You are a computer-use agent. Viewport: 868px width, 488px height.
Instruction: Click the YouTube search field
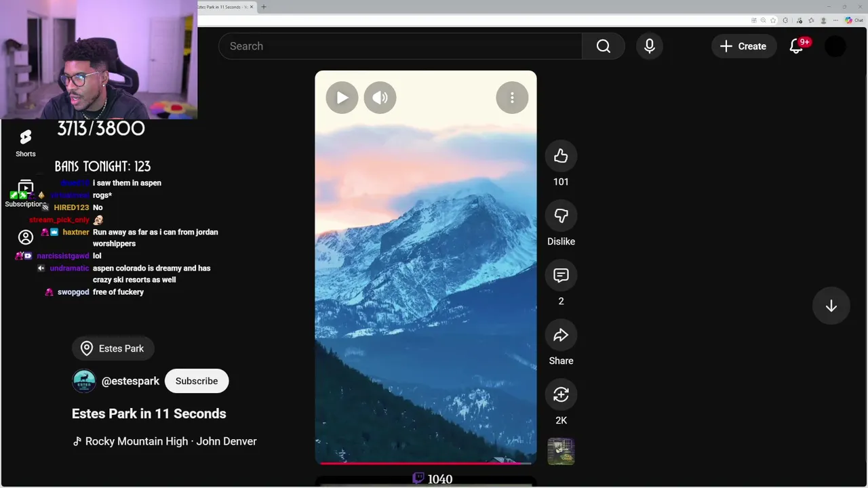coord(400,46)
